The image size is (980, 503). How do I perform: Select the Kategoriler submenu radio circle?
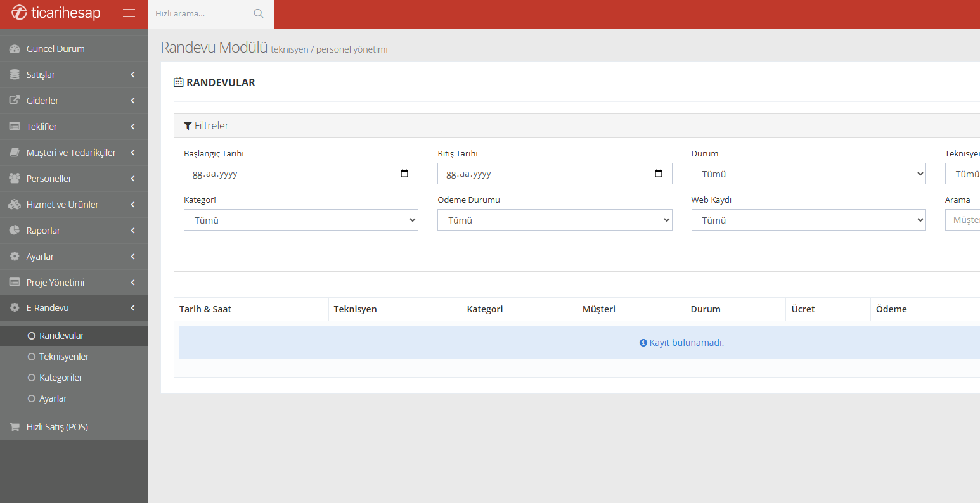click(x=32, y=378)
